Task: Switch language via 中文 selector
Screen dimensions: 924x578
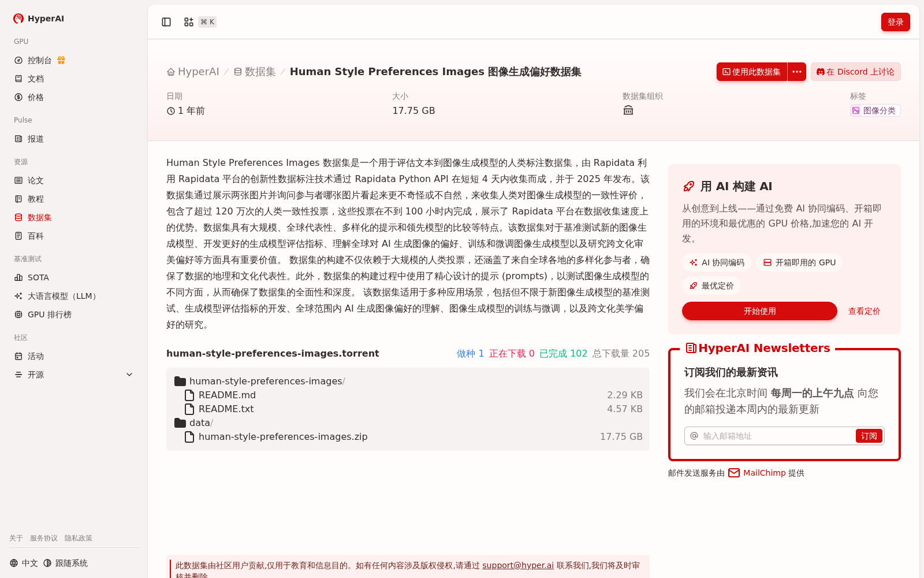Action: point(24,563)
